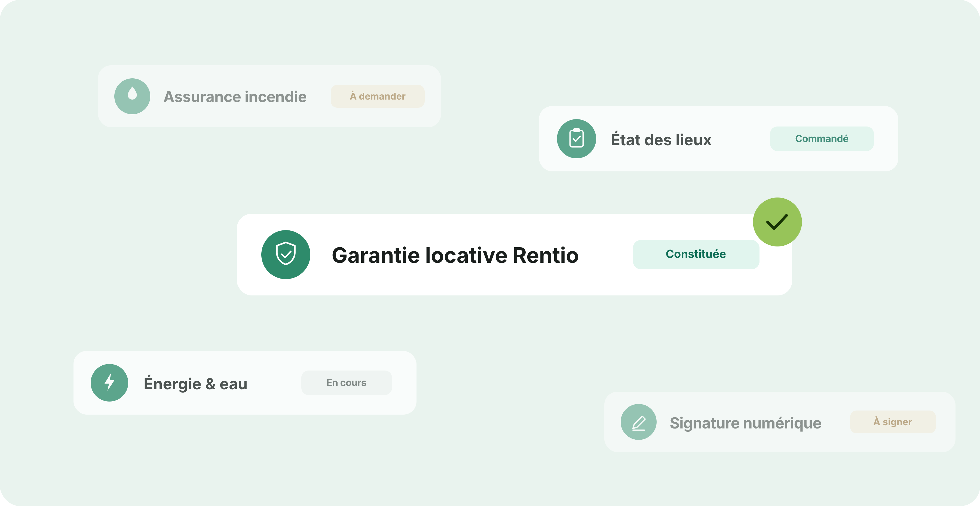Click the "À signer" status badge
The height and width of the screenshot is (506, 980).
point(893,422)
